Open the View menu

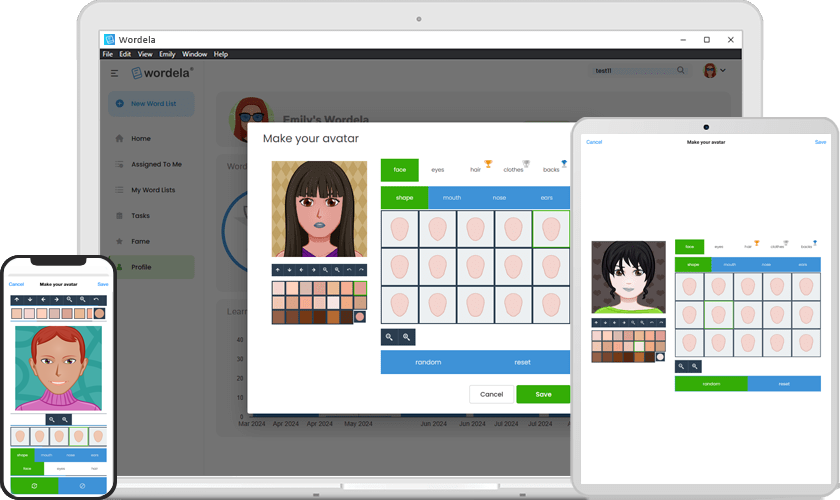click(145, 54)
